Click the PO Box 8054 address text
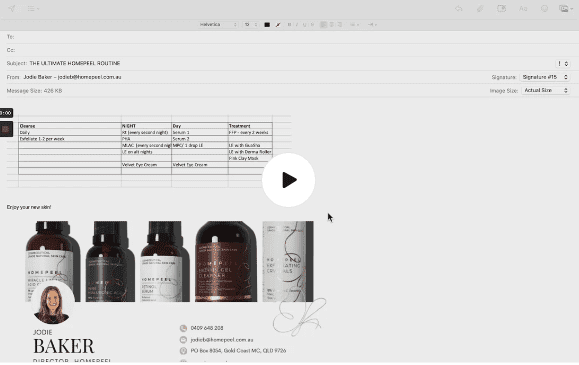This screenshot has width=579, height=365. 238,351
